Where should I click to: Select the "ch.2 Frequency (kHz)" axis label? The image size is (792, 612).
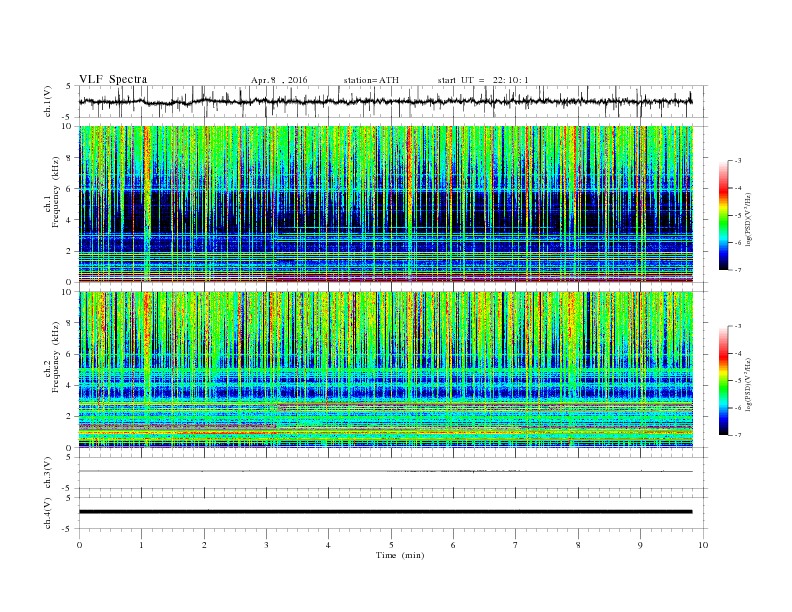(52, 370)
